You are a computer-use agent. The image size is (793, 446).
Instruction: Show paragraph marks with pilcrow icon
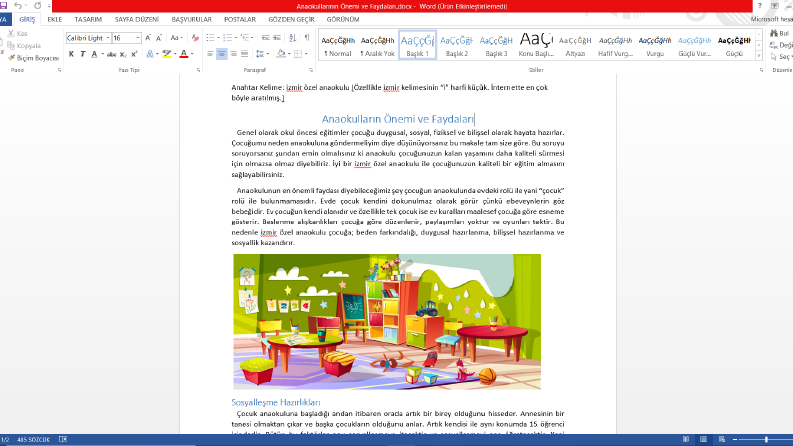(307, 38)
